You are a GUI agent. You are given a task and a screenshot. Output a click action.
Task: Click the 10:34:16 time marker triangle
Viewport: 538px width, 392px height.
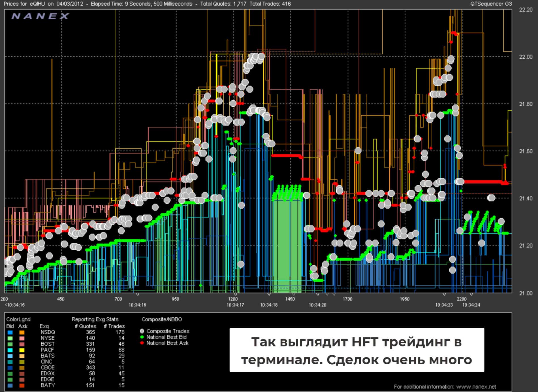(x=138, y=295)
